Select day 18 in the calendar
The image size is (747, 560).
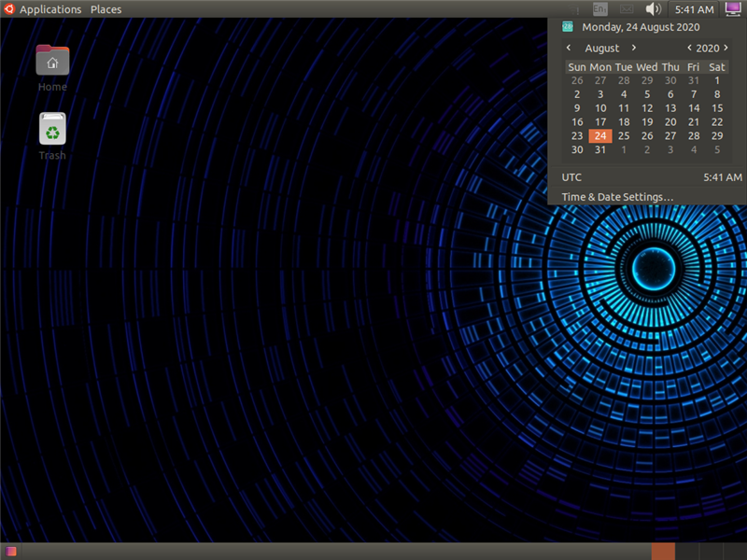624,122
